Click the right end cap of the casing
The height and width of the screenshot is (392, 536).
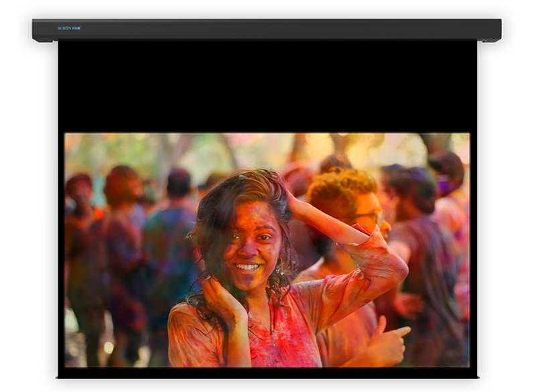pos(497,30)
